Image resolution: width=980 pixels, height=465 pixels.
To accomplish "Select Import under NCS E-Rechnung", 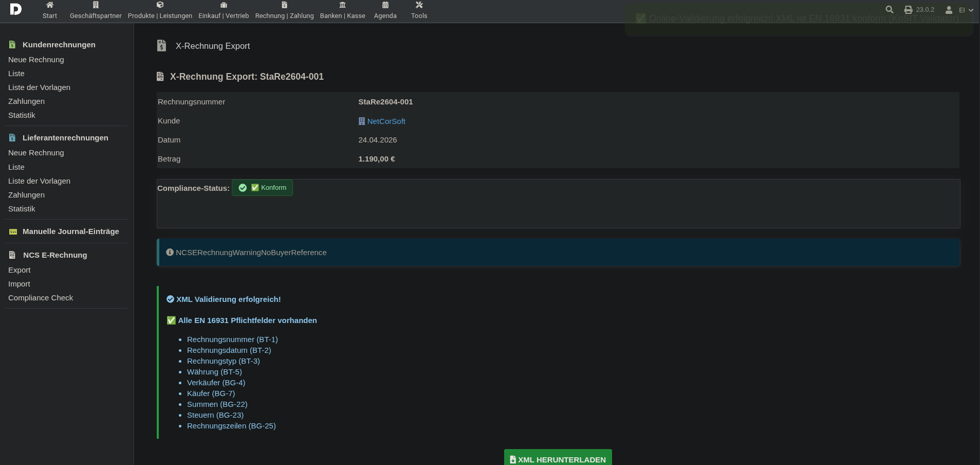I will [x=20, y=284].
